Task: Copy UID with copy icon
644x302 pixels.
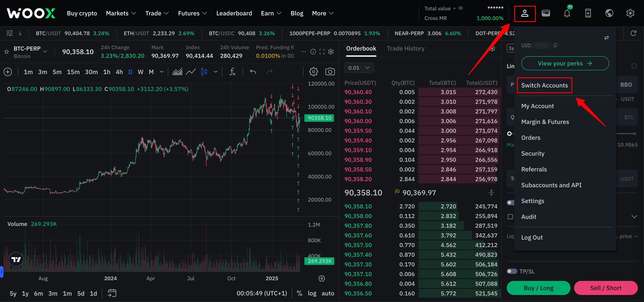Action: click(x=556, y=45)
